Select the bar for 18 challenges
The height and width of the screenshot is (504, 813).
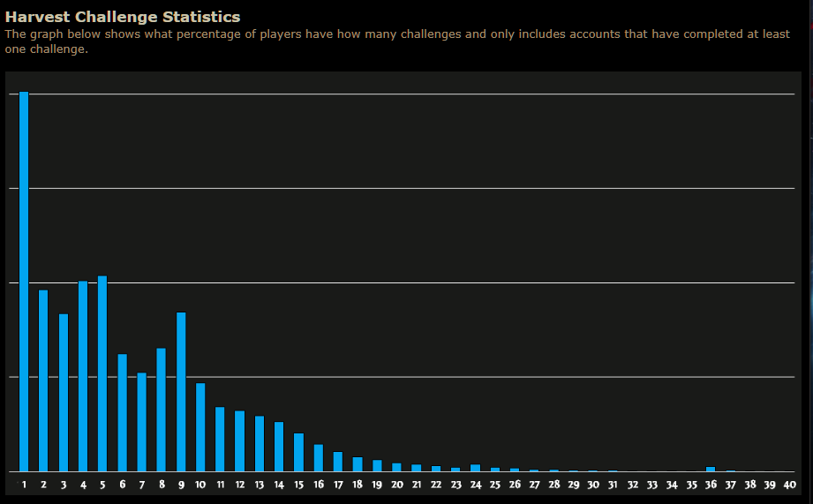(358, 464)
